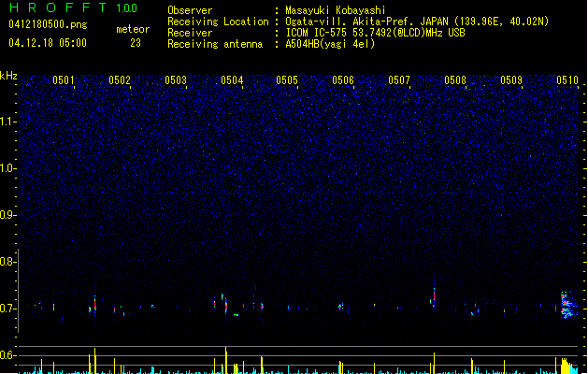Click observer name Masayuki Kobayashi
This screenshot has width=588, height=374.
click(x=336, y=10)
